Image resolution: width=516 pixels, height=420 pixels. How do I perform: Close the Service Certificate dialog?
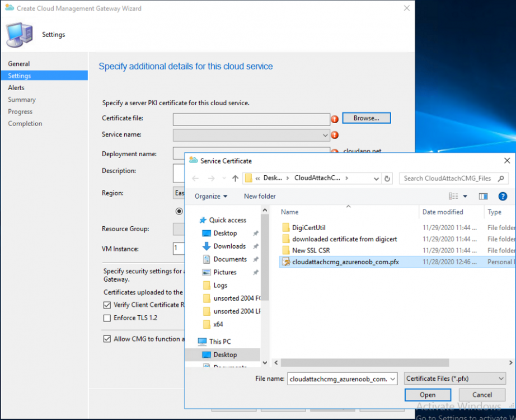tap(507, 161)
